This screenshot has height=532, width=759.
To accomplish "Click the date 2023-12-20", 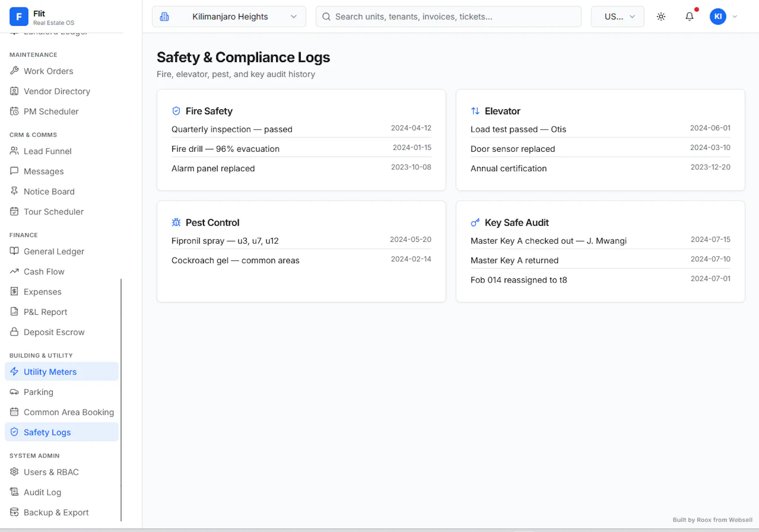I will tap(710, 167).
